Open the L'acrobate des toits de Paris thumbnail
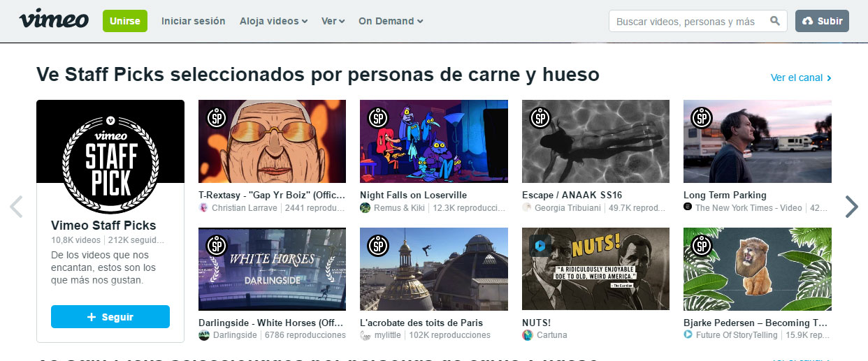The image size is (868, 361). click(434, 269)
